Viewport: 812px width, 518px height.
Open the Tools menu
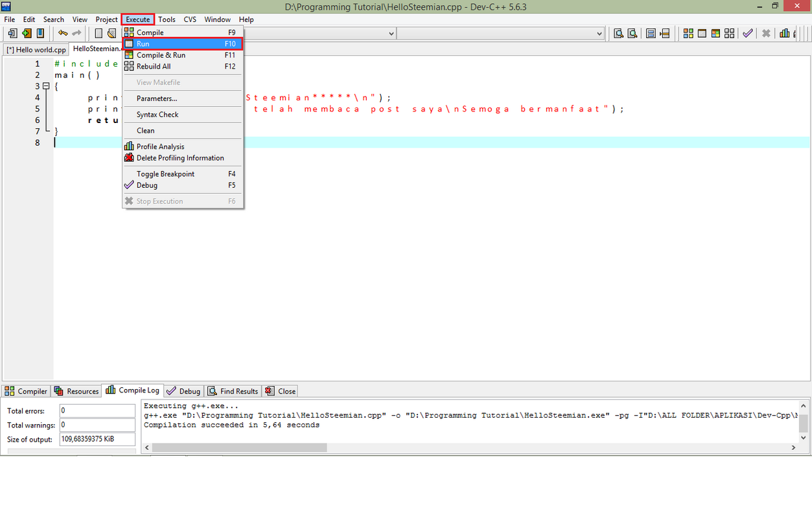tap(167, 19)
